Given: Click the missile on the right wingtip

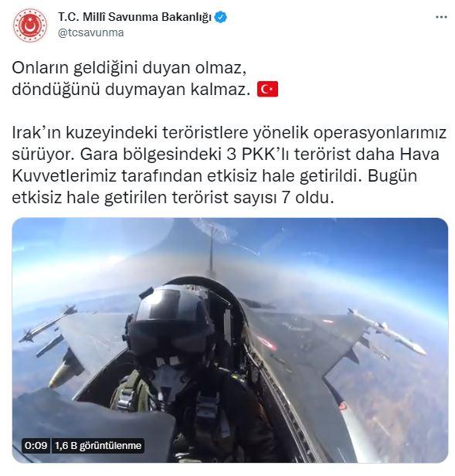Looking at the screenshot, I should (387, 331).
